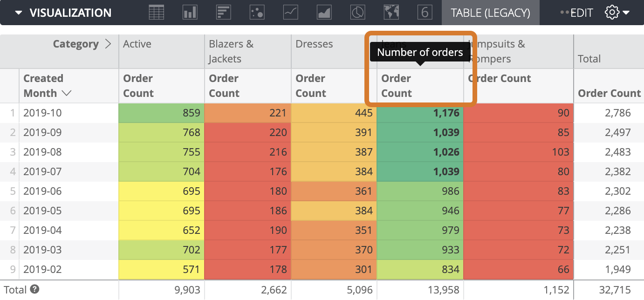Screen dimensions: 644x300
Task: Choose the bar chart visualization
Action: point(224,13)
